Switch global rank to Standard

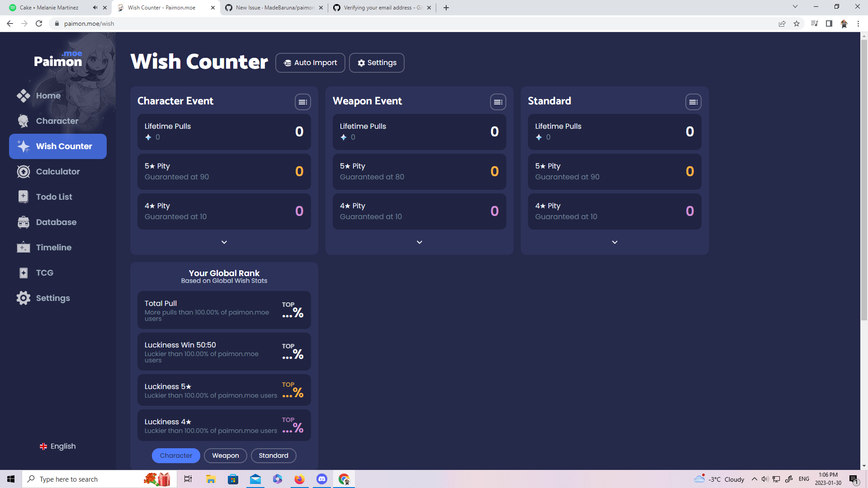[x=273, y=455]
